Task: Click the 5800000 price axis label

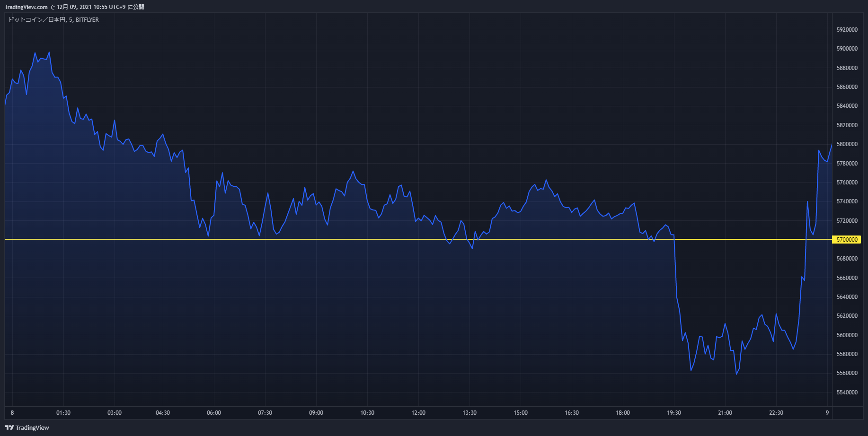Action: pyautogui.click(x=847, y=144)
